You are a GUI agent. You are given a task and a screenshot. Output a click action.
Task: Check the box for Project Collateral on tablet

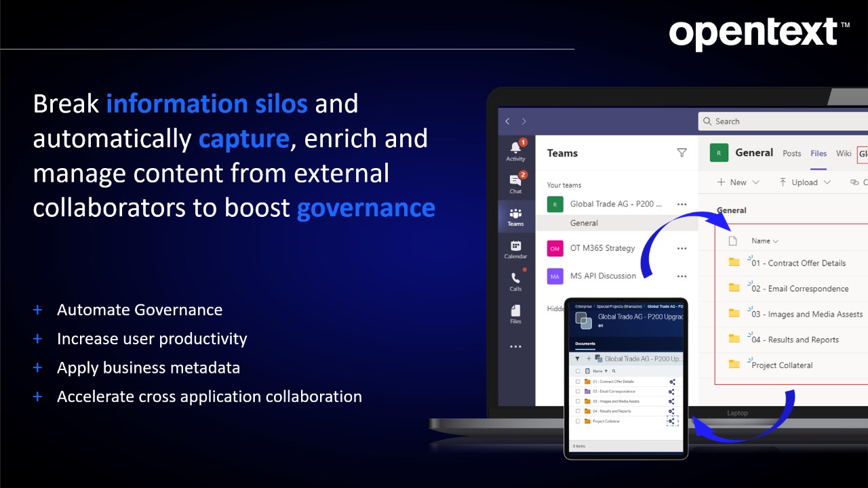tap(578, 421)
